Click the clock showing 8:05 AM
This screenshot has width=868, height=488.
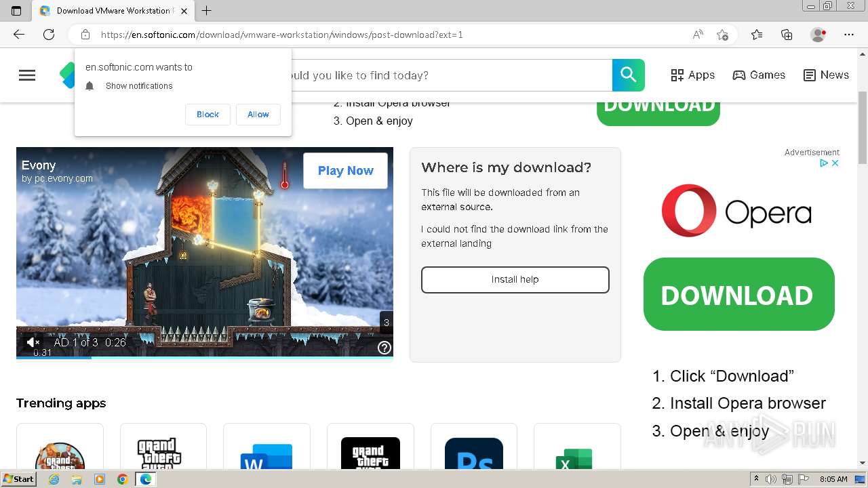point(833,479)
